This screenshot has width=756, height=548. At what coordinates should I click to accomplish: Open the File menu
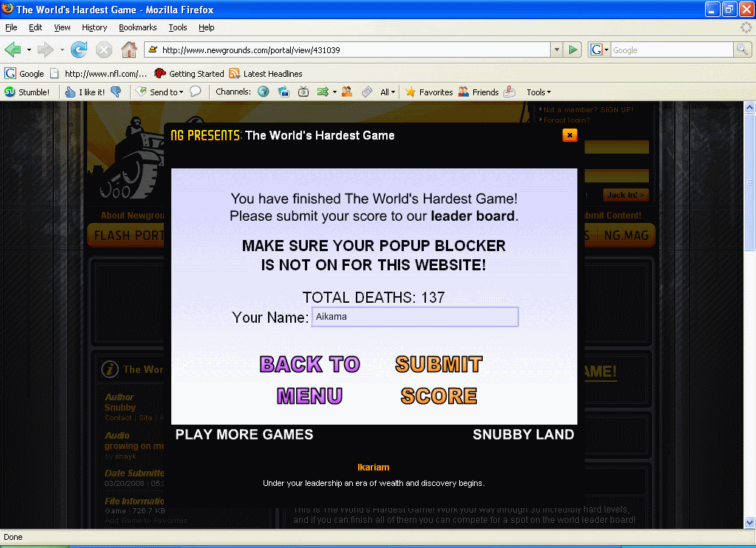click(11, 27)
